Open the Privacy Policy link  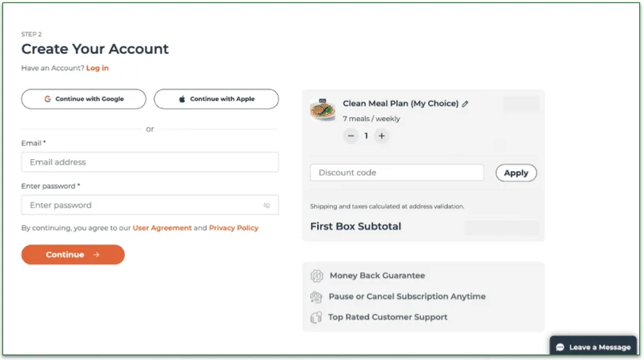(233, 228)
